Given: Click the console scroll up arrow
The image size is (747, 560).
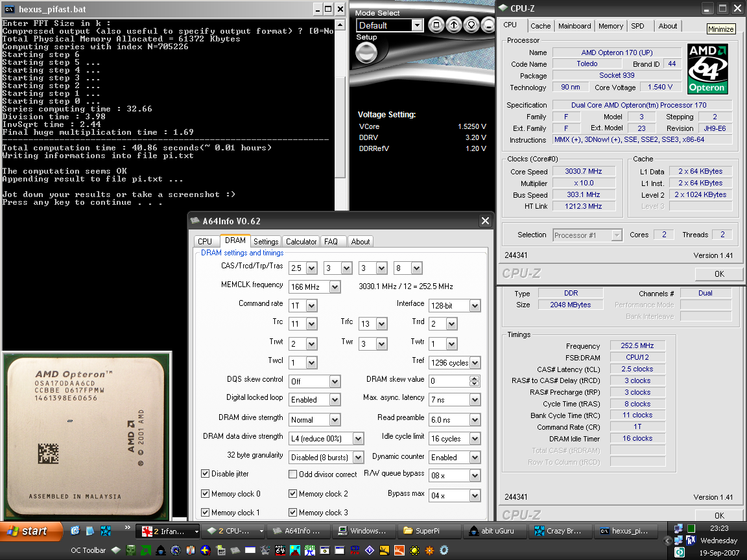Looking at the screenshot, I should click(340, 25).
